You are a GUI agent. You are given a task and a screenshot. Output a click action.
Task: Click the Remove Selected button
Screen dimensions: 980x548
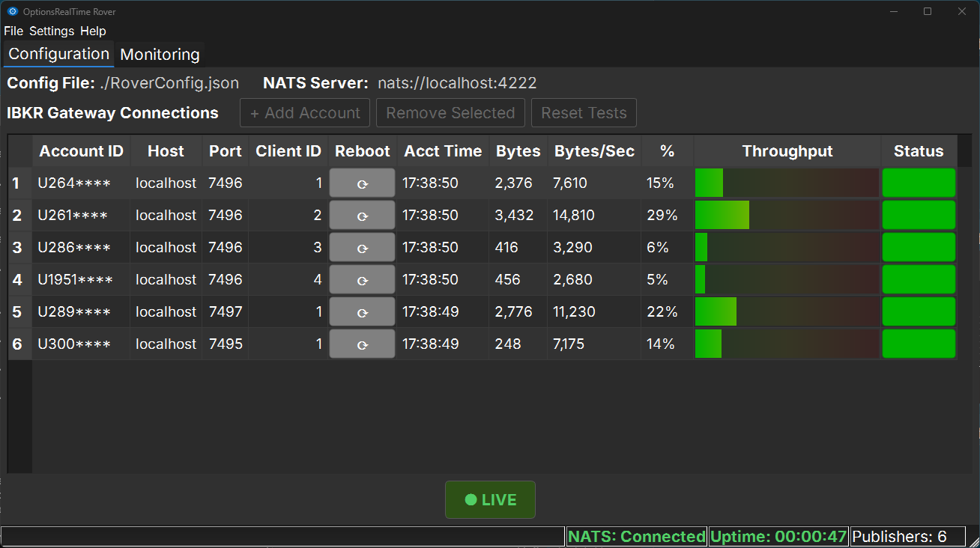pos(450,113)
